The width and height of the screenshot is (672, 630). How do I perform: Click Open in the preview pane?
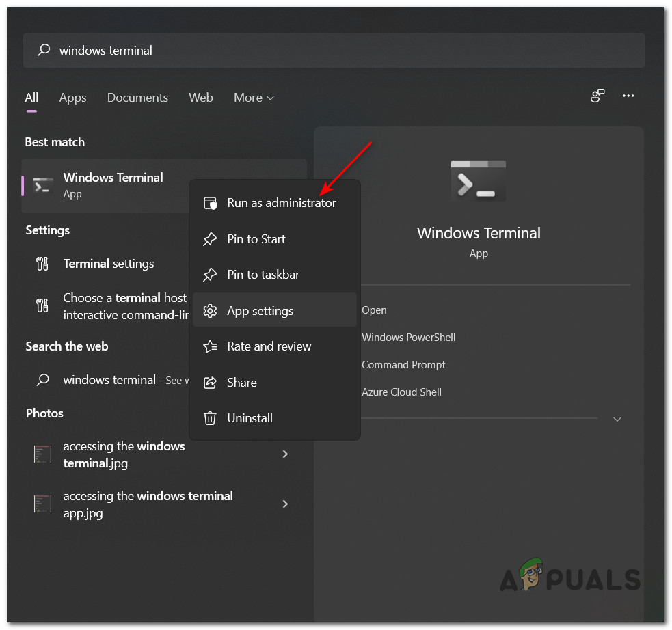(374, 310)
